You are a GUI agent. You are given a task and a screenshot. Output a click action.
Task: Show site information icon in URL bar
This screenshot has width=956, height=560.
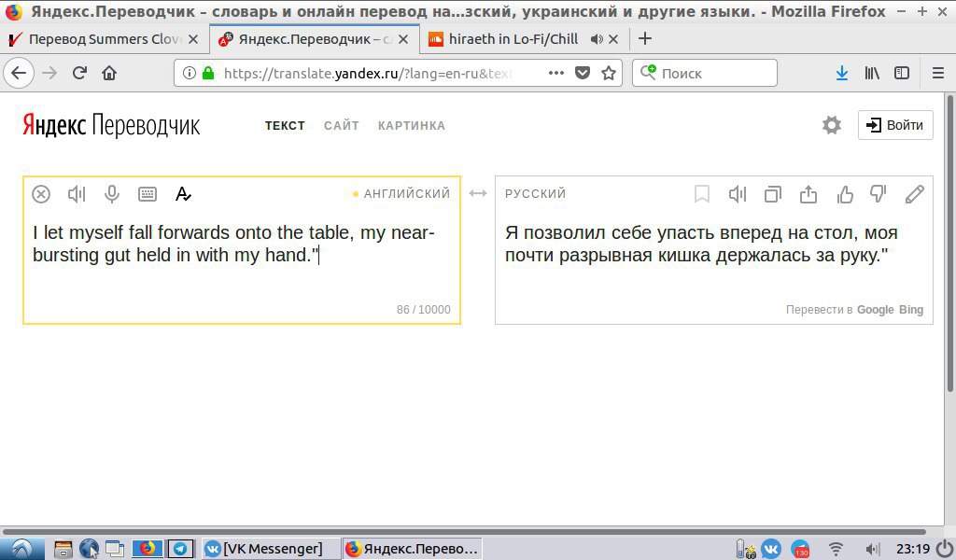click(x=189, y=73)
